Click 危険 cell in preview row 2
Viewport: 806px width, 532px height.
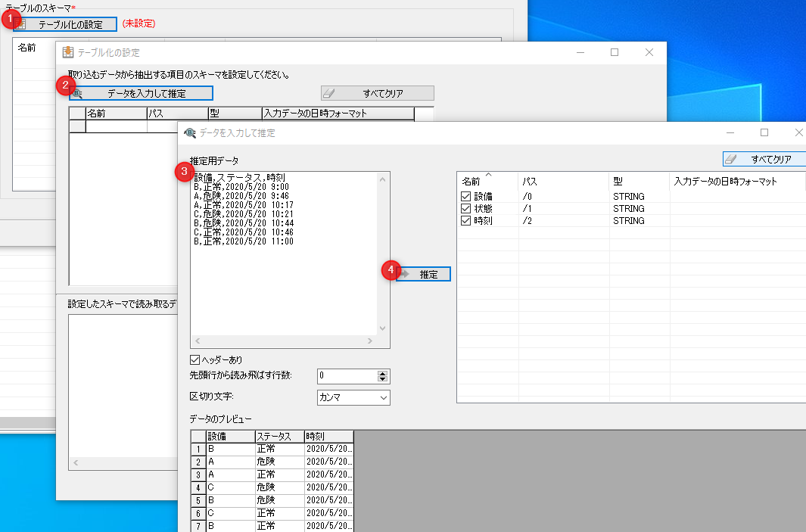[x=279, y=462]
